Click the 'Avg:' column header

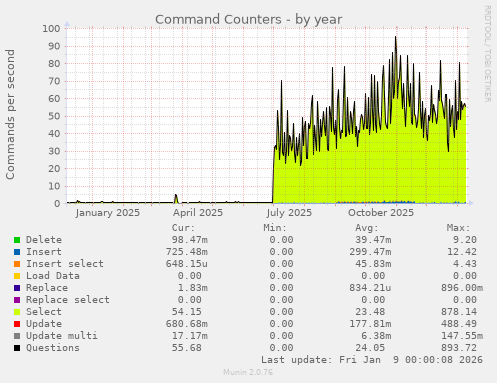coord(367,228)
